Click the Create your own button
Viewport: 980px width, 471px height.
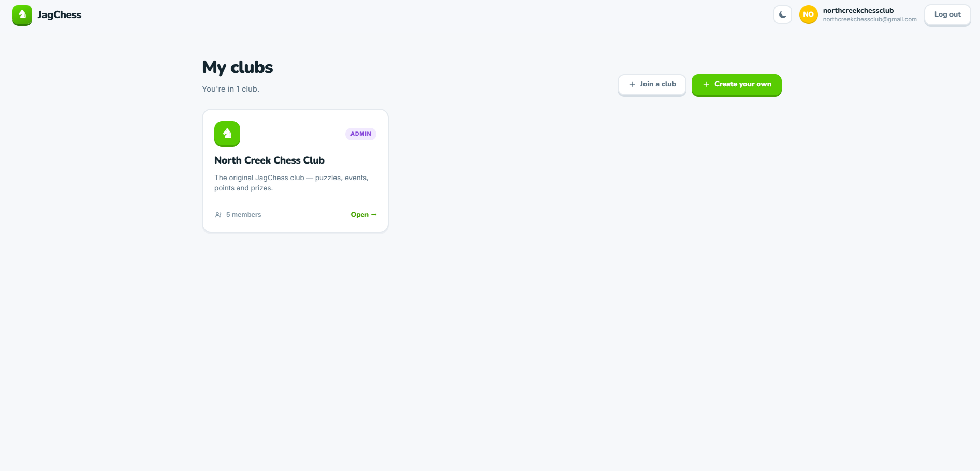tap(737, 84)
